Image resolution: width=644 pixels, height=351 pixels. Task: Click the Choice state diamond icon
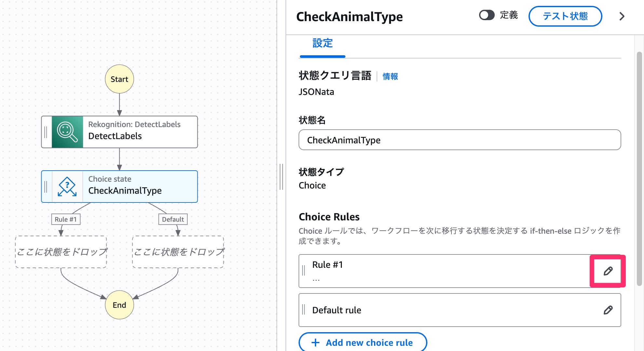click(67, 187)
